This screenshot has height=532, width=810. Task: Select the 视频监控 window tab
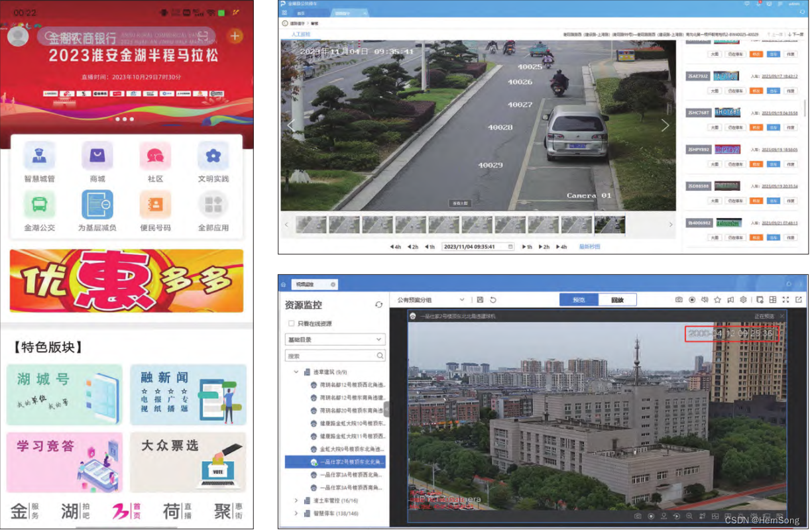(315, 284)
